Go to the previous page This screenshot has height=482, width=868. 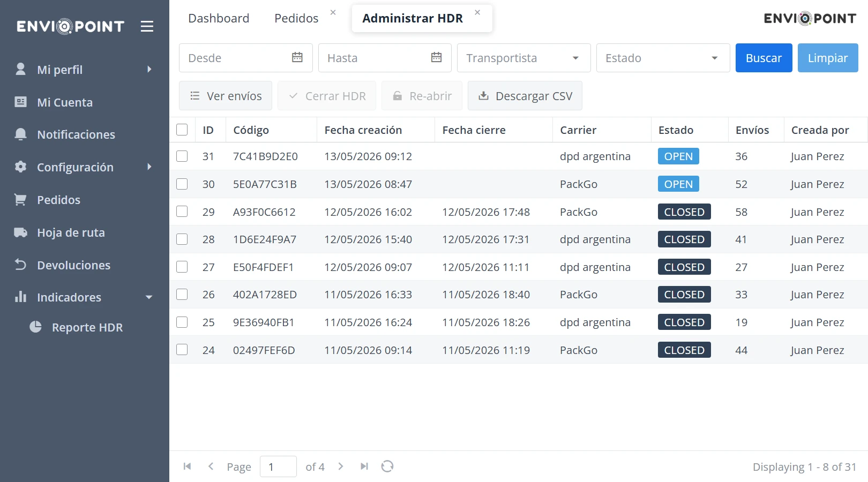point(211,466)
